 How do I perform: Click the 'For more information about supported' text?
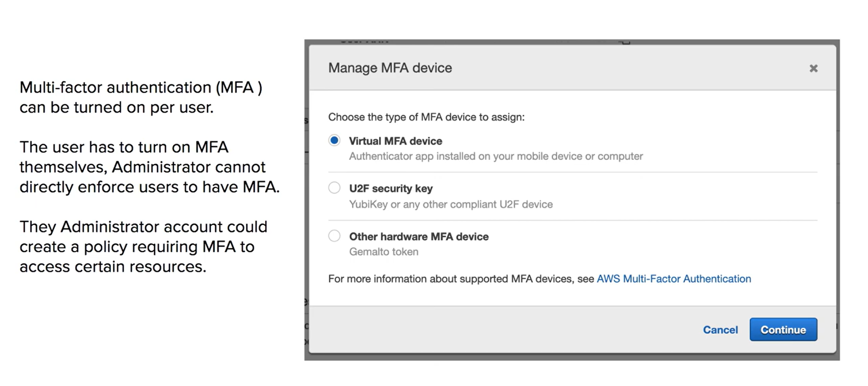(x=461, y=279)
